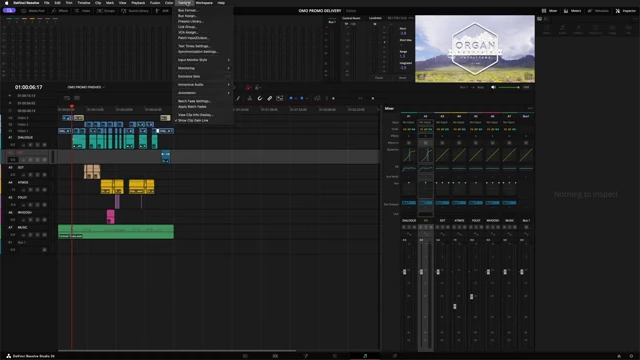Open the Sound Library panel

[x=135, y=11]
